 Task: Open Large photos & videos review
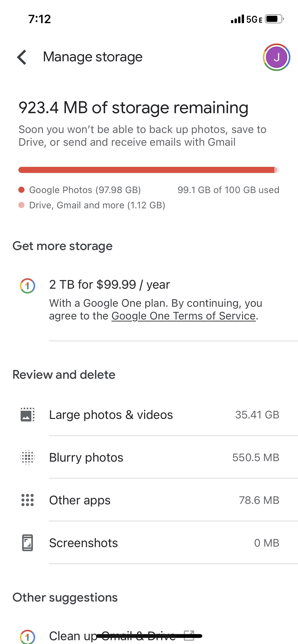pyautogui.click(x=111, y=415)
